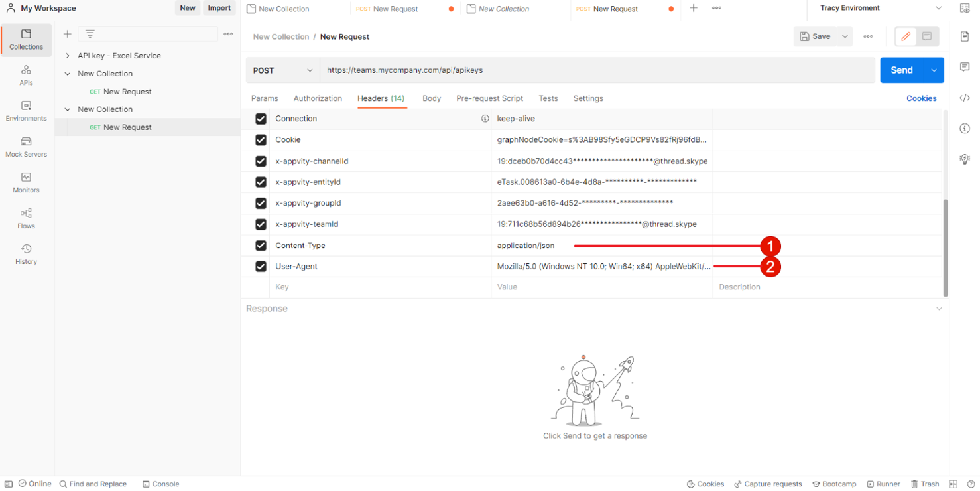Open the comments icon in right sidebar
The width and height of the screenshot is (980, 491).
(965, 67)
